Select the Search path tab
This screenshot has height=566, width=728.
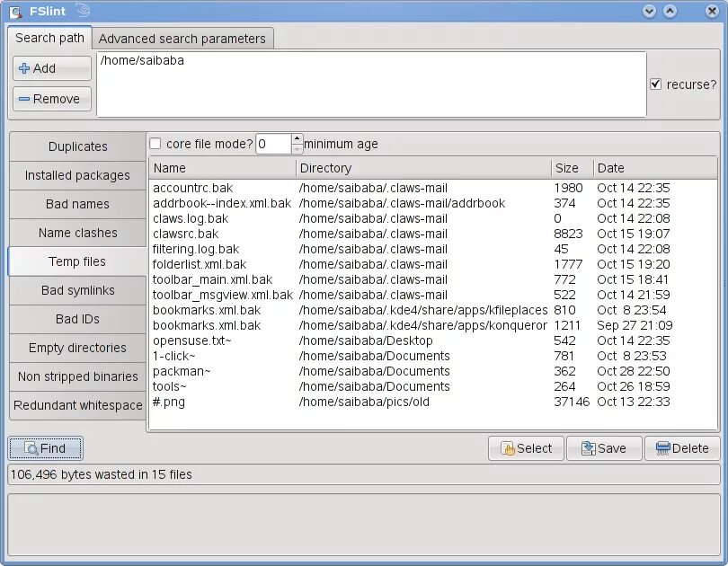tap(49, 38)
